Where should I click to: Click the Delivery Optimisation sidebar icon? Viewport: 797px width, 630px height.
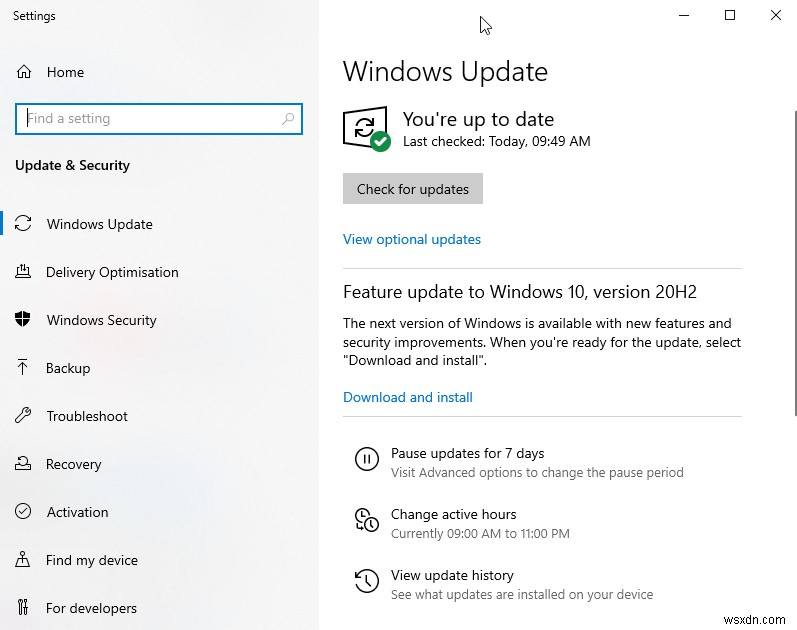[23, 272]
